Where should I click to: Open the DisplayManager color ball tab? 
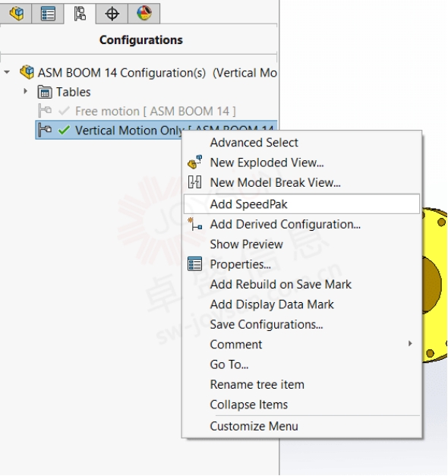[x=144, y=14]
